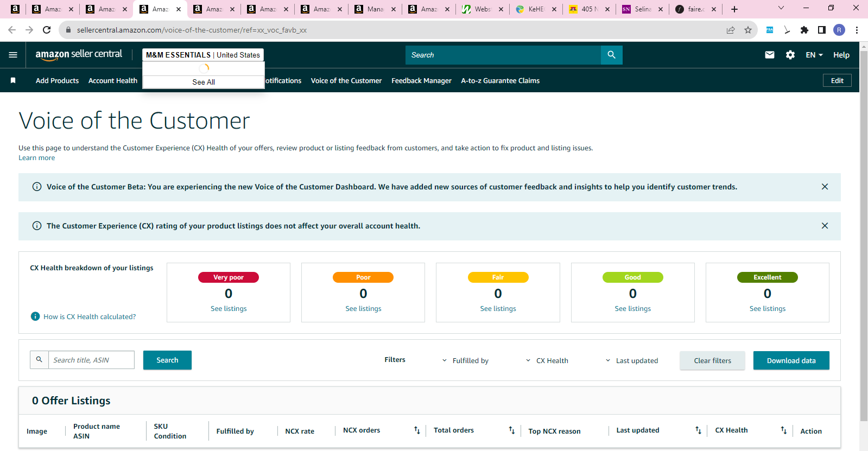Open the share page icon in address bar

point(731,30)
